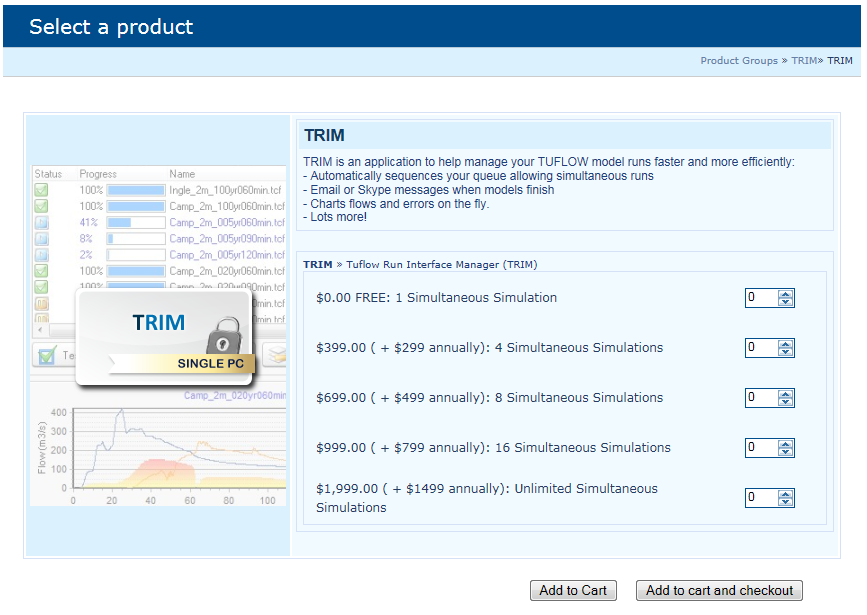Increase quantity for $1,999.00 Unlimited Simulations
The width and height of the screenshot is (867, 615).
point(785,494)
